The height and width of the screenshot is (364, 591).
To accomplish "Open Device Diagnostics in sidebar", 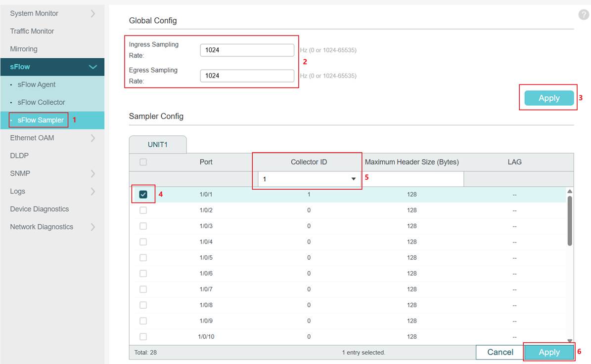I will 40,209.
